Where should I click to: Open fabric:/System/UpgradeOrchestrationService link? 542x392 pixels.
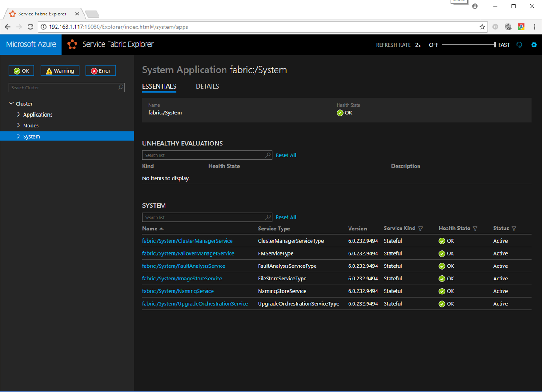195,303
